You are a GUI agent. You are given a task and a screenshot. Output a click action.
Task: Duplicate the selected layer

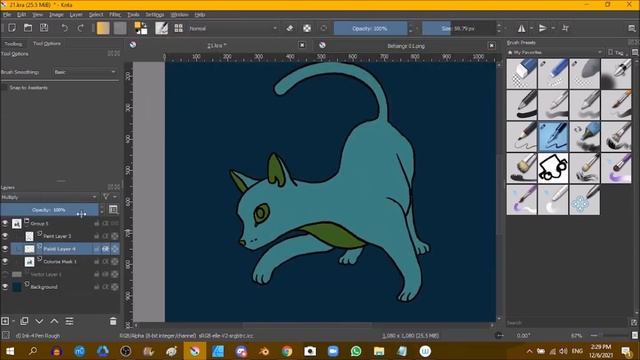24,321
